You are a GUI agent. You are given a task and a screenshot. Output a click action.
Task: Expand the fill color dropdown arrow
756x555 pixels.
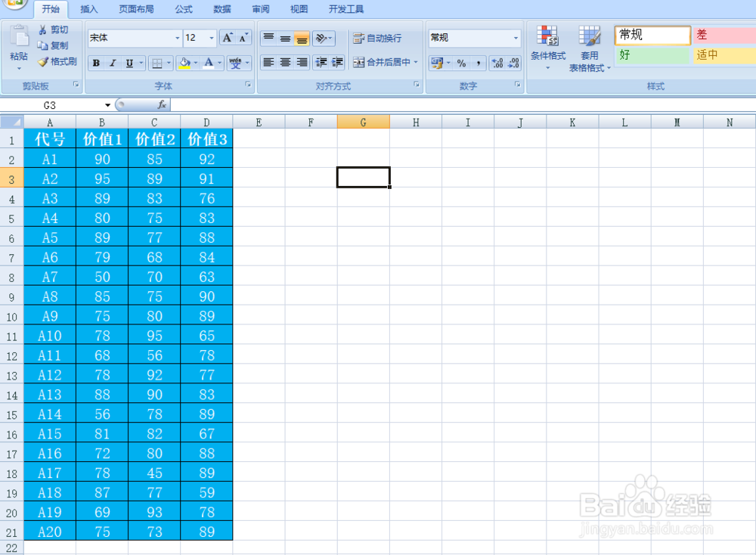[195, 63]
